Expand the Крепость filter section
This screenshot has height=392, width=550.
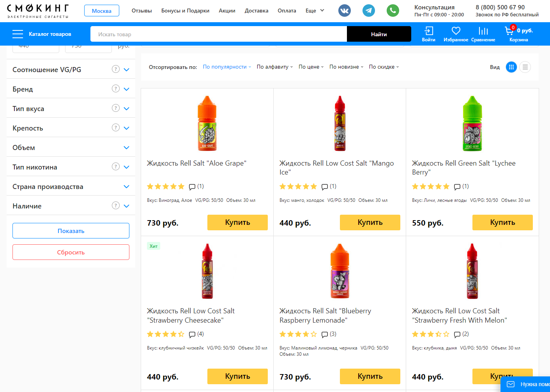tap(126, 128)
